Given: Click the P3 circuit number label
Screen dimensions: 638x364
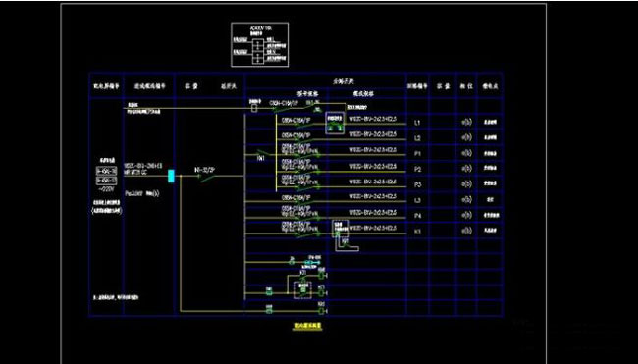Looking at the screenshot, I should 417,184.
